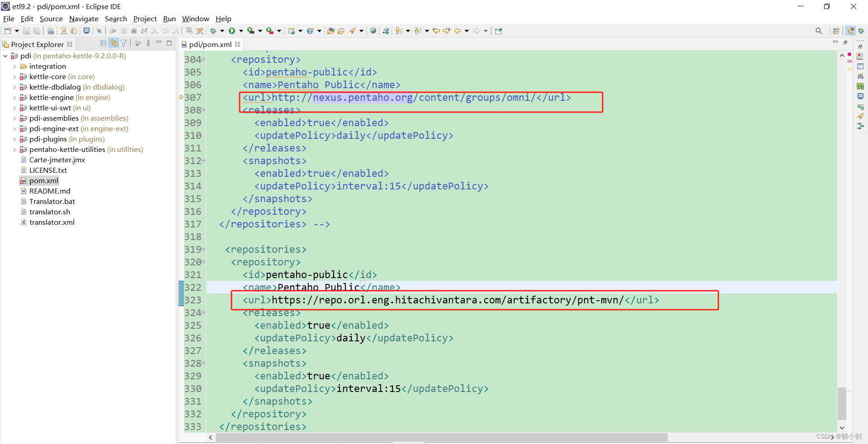The image size is (868, 444).
Task: Expand the kettle-core module
Action: (x=14, y=77)
